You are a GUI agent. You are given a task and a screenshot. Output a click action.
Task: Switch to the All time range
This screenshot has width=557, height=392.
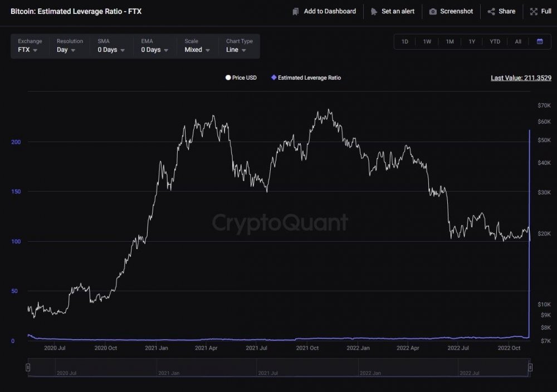pyautogui.click(x=518, y=42)
